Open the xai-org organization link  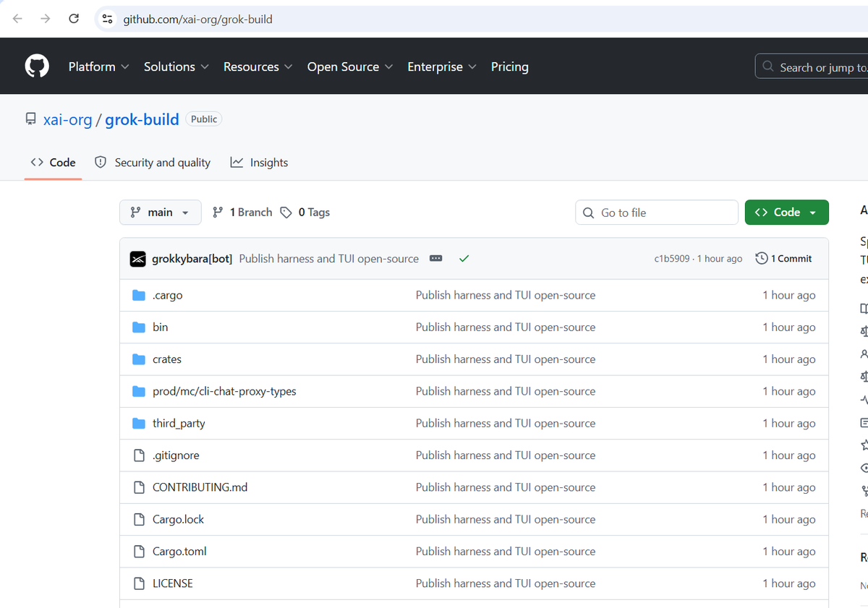(x=68, y=120)
